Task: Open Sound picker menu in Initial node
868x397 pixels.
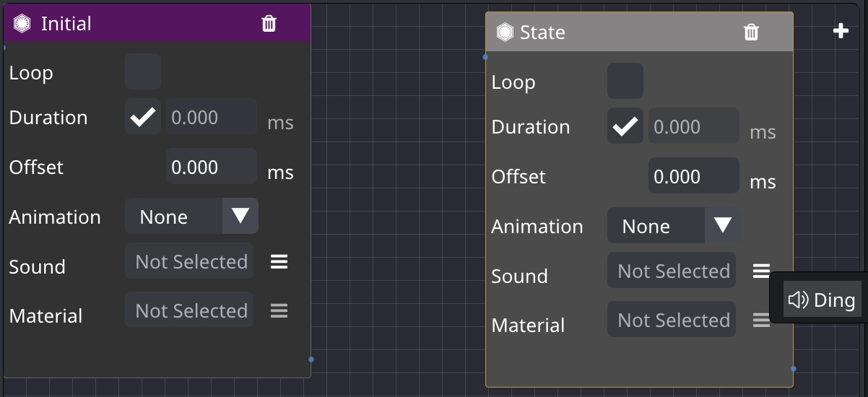Action: [279, 261]
